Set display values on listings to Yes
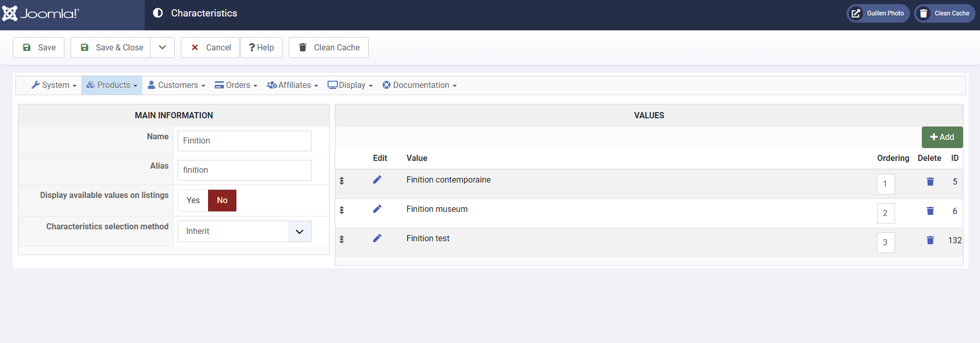The image size is (980, 343). coord(193,201)
